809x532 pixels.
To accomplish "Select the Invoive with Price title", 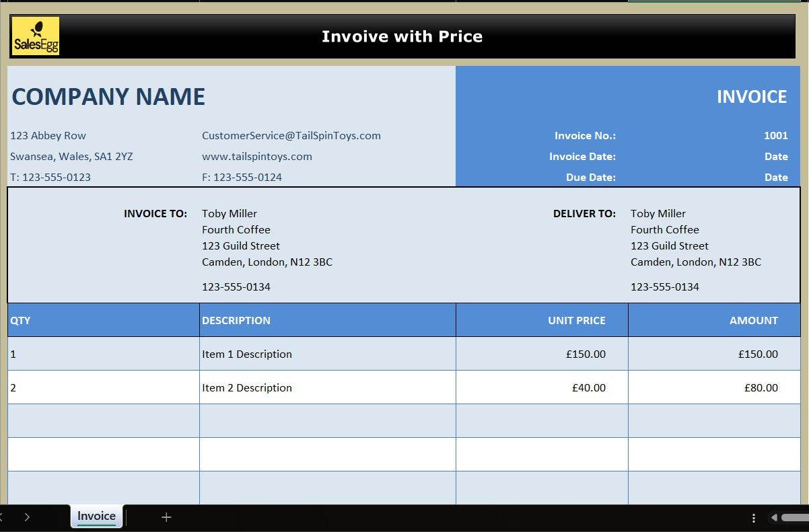I will (402, 36).
